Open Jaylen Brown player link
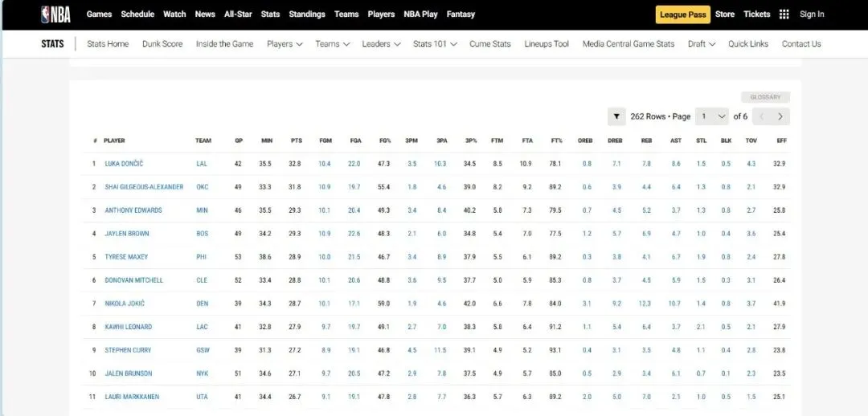The image size is (868, 416). [127, 234]
